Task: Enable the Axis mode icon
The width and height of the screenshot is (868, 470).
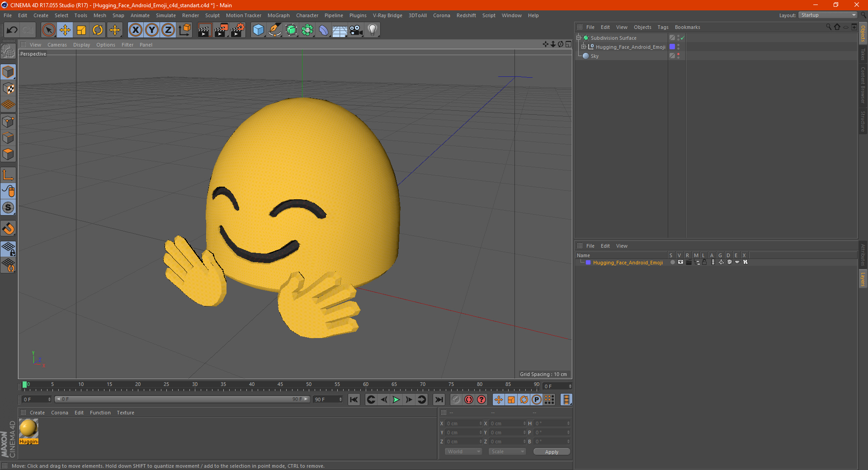Action: pyautogui.click(x=9, y=175)
